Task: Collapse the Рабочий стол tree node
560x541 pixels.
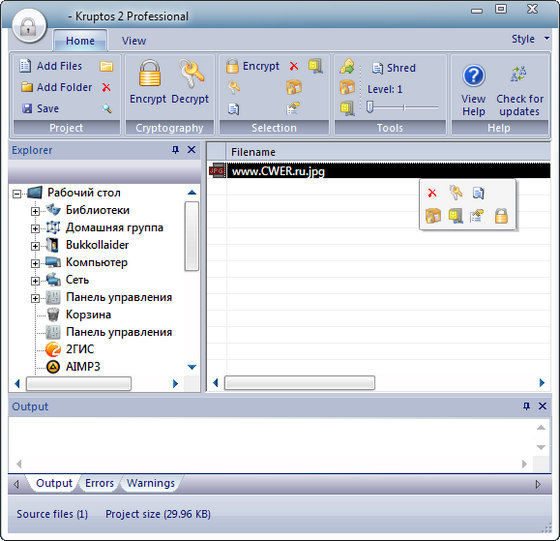Action: (x=16, y=194)
